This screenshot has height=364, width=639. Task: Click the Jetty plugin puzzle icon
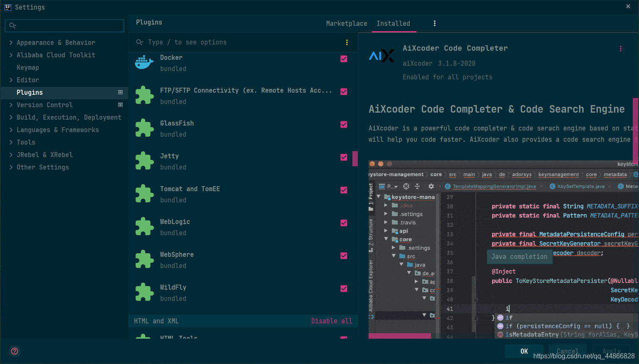pyautogui.click(x=144, y=161)
